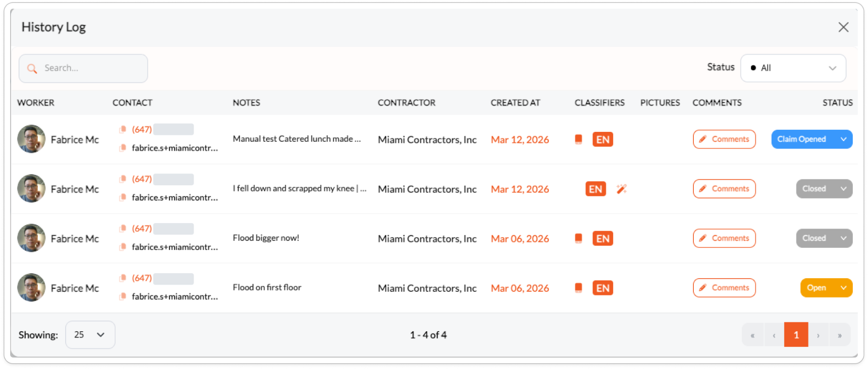
Task: Sort by Created At column header
Action: 515,103
